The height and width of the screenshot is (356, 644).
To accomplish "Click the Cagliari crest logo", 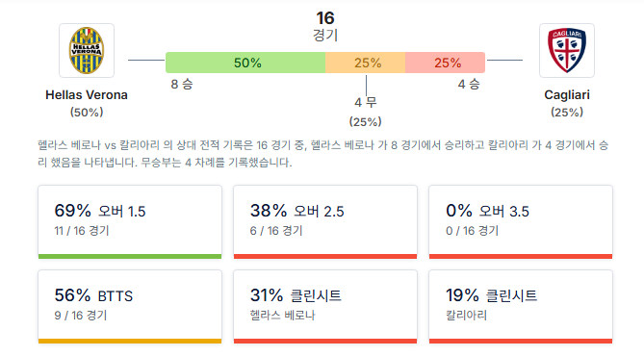I will pos(567,50).
